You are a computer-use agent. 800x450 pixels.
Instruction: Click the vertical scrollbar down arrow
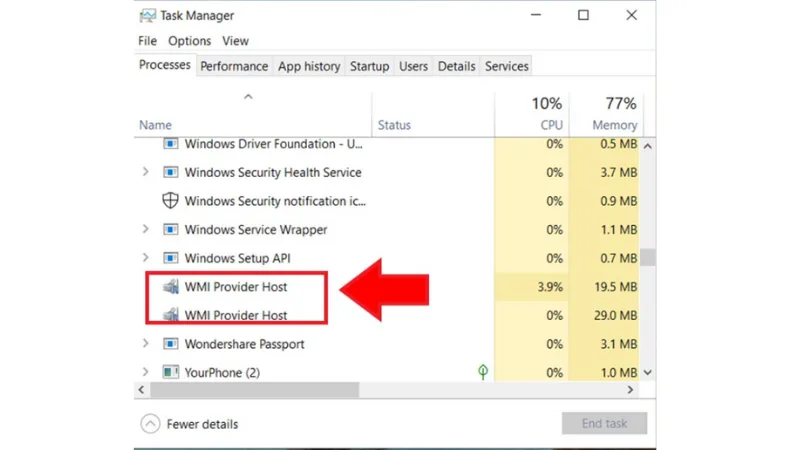click(x=647, y=372)
